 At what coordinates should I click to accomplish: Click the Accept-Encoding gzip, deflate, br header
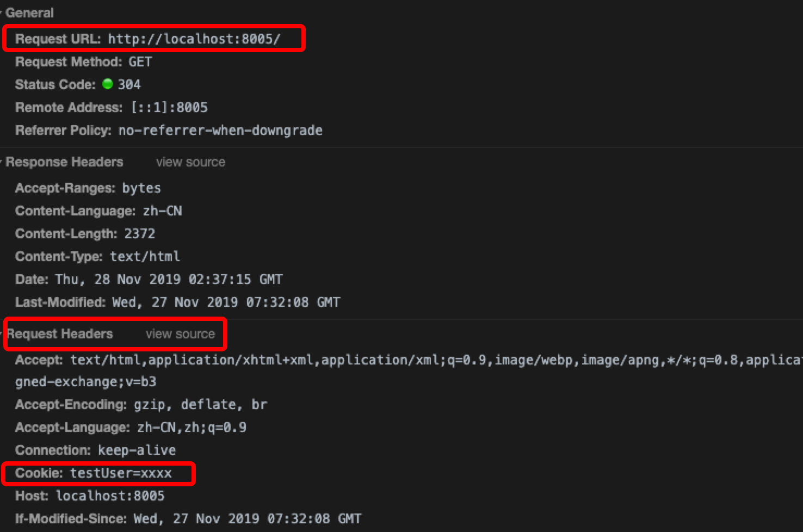click(141, 405)
